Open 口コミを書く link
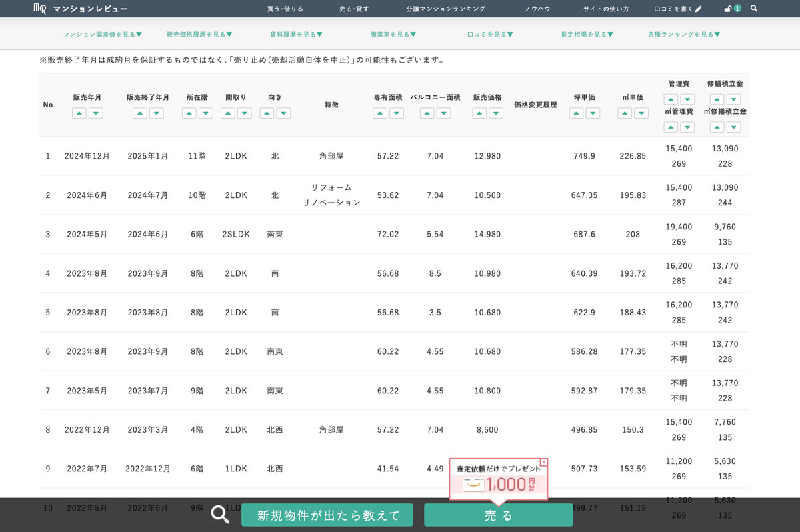Image resolution: width=800 pixels, height=532 pixels. [678, 9]
